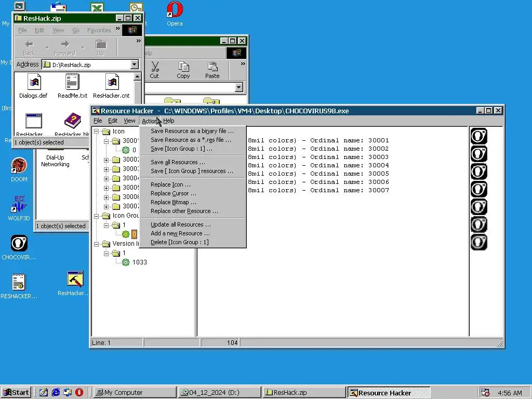
Task: Switch to 04_12_2024 (D:) taskbar button
Action: tap(220, 393)
